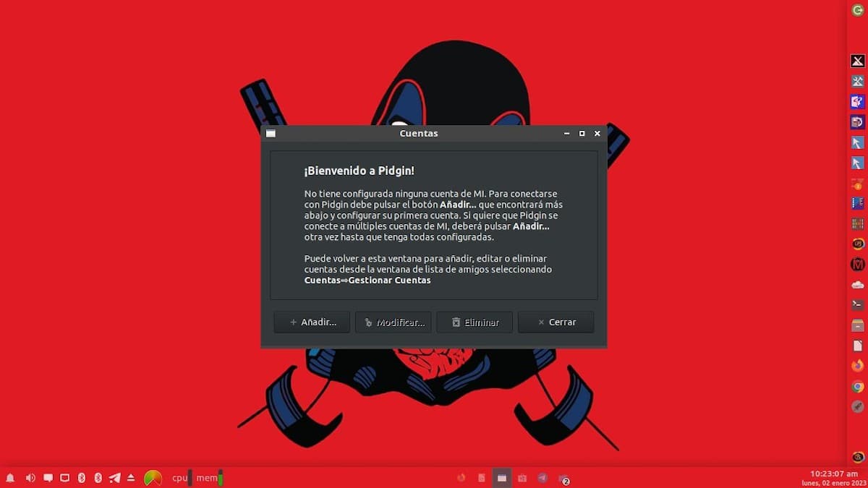Screen dimensions: 868x488
Task: Open the Telegram tray icon in left panel
Action: (114, 478)
